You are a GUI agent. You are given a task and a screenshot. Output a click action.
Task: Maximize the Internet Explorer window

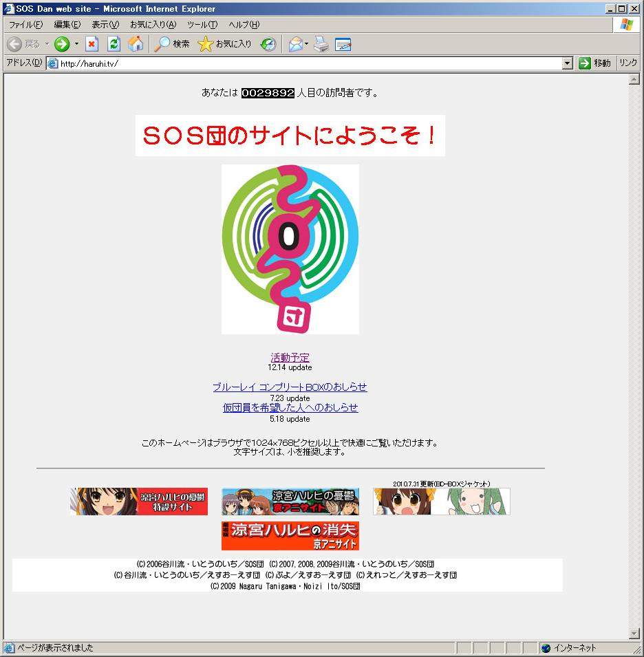[621, 9]
